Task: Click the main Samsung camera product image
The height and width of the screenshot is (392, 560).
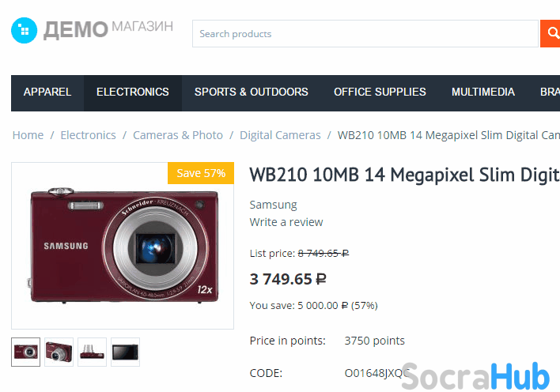Action: click(x=123, y=246)
